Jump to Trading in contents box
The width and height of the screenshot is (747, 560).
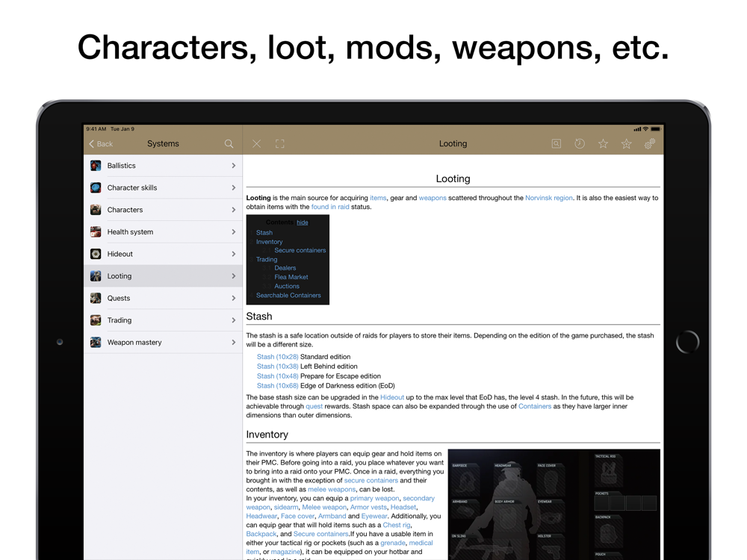pyautogui.click(x=267, y=259)
